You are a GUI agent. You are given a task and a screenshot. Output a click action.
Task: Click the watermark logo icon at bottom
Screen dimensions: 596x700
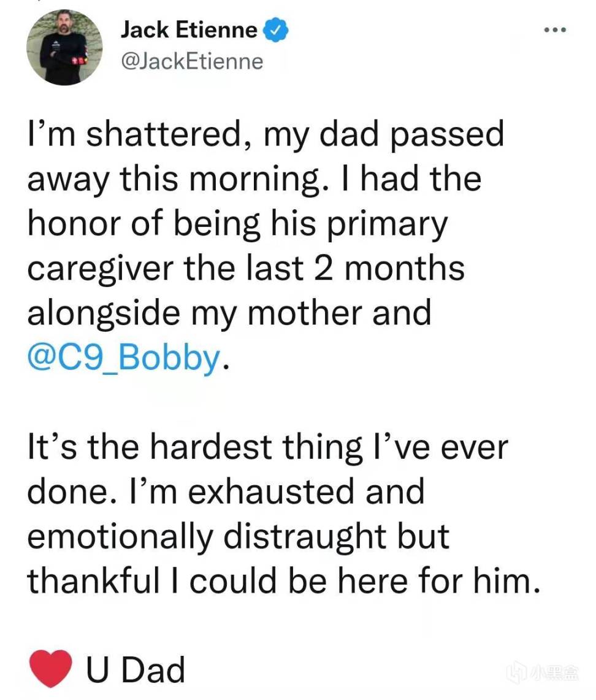coord(516,673)
